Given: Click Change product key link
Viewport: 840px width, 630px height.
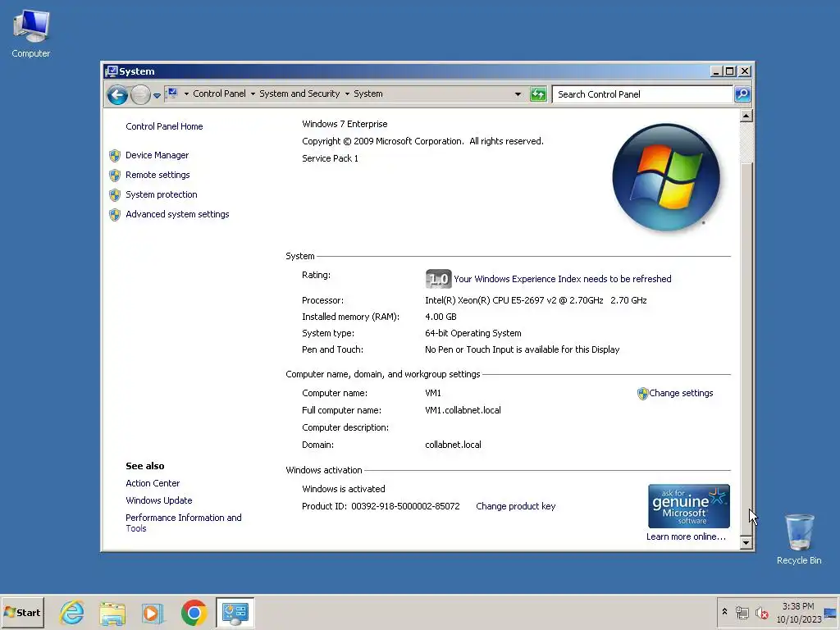Looking at the screenshot, I should pyautogui.click(x=515, y=506).
